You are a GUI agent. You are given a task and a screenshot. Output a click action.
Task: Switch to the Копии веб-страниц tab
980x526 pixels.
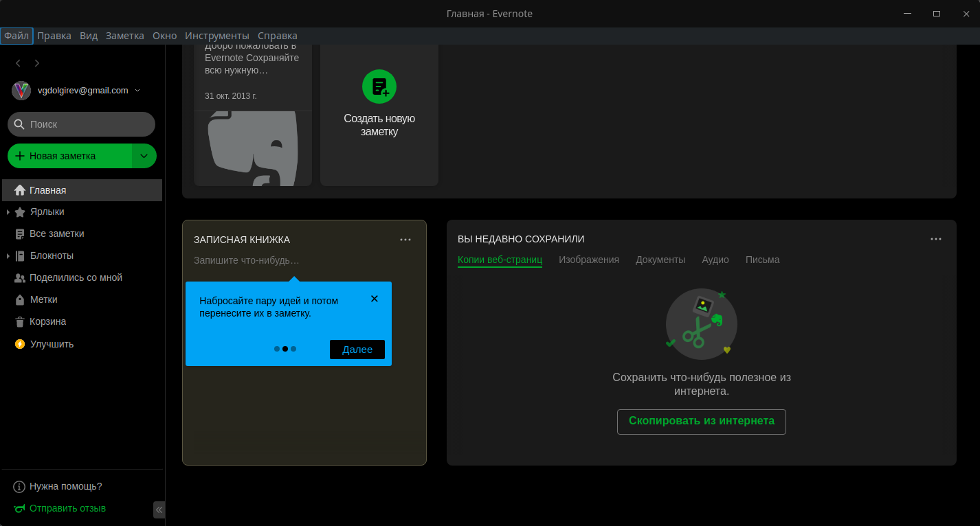tap(500, 260)
